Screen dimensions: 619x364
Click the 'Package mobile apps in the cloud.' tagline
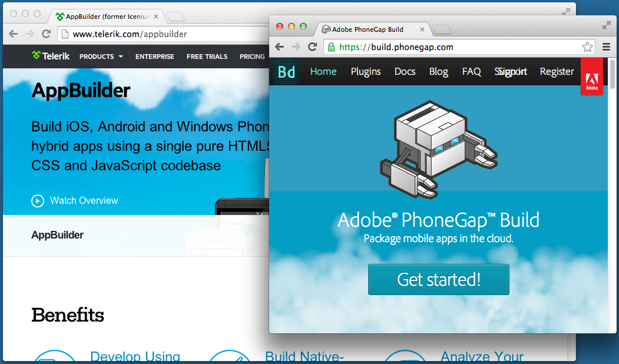(438, 239)
